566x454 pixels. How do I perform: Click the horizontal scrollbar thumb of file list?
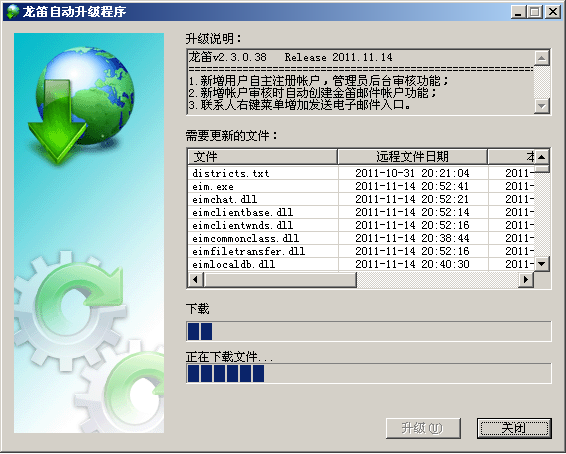tap(280, 279)
